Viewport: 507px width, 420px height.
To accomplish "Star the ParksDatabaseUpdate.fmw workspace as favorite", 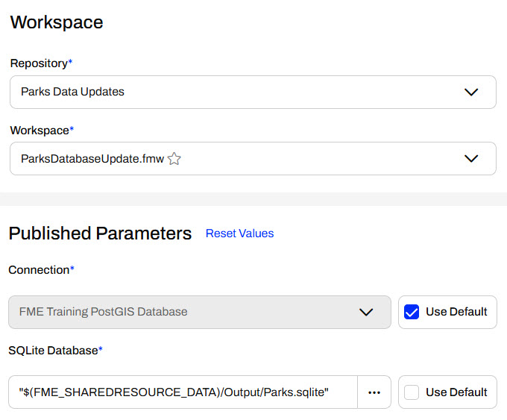I will point(174,158).
